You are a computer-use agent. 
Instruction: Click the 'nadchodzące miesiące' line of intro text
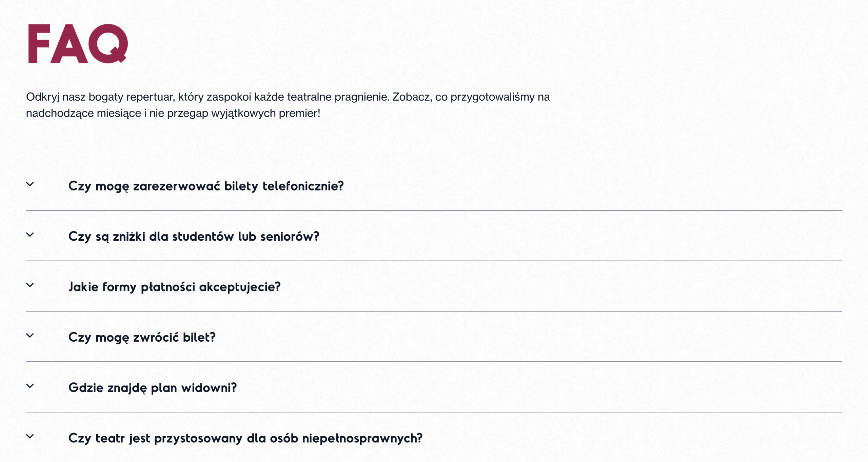[x=173, y=113]
